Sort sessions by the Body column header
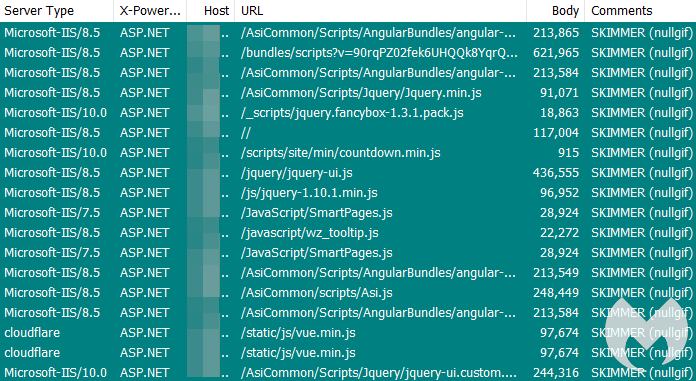The image size is (696, 381). (x=555, y=11)
